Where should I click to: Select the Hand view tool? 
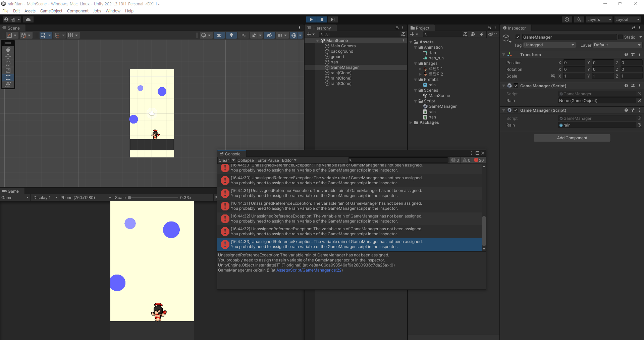[x=8, y=49]
